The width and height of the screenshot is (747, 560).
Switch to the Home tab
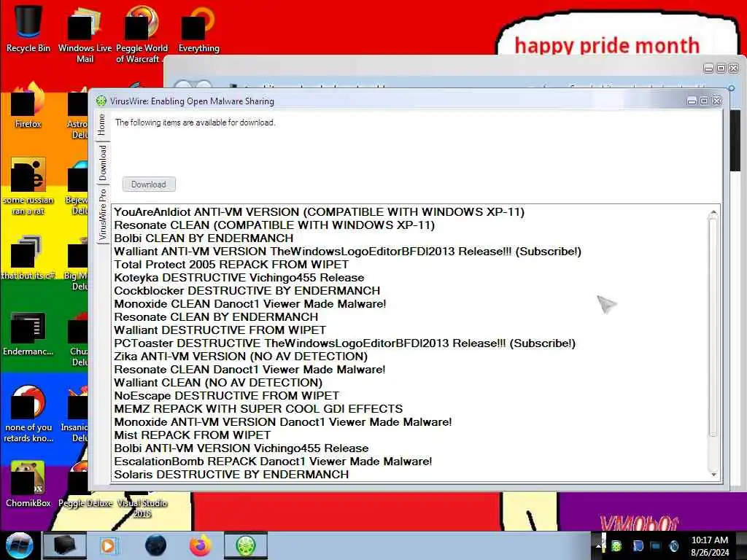coord(102,125)
